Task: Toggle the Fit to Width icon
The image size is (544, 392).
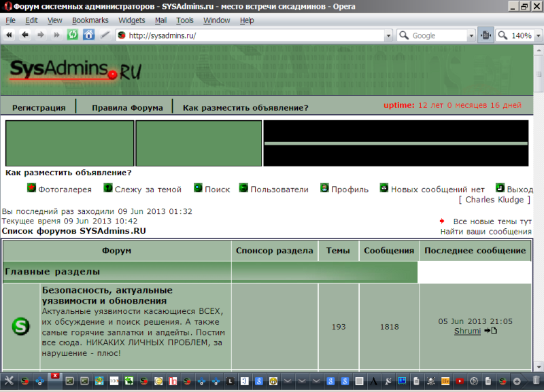Action: coord(486,35)
